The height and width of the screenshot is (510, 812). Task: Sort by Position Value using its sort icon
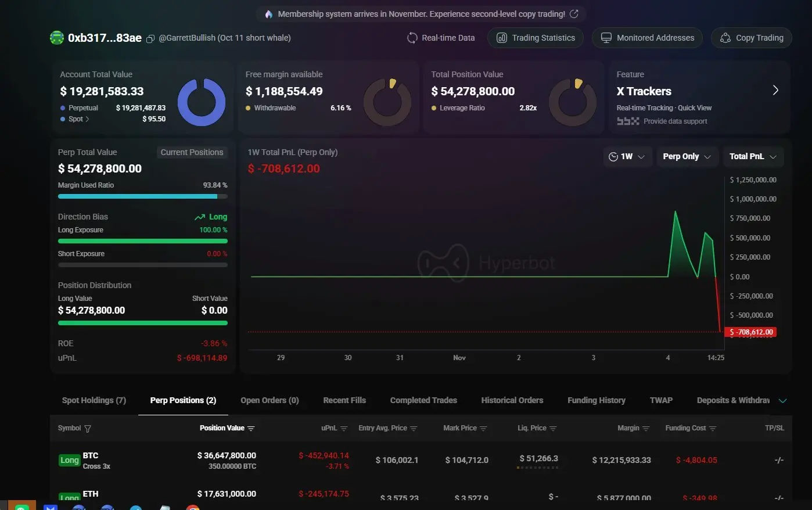pyautogui.click(x=251, y=429)
